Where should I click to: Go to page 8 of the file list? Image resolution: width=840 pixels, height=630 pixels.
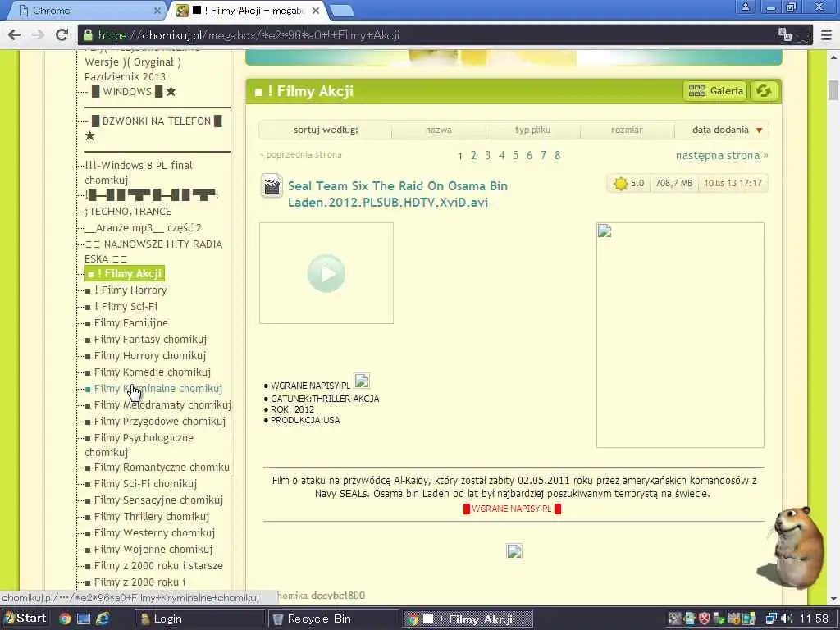click(557, 155)
